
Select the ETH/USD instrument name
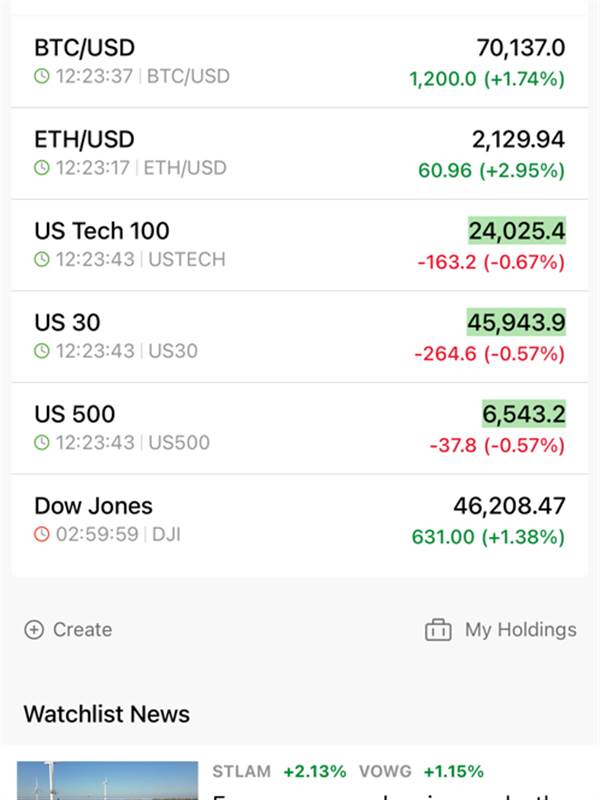coord(84,139)
